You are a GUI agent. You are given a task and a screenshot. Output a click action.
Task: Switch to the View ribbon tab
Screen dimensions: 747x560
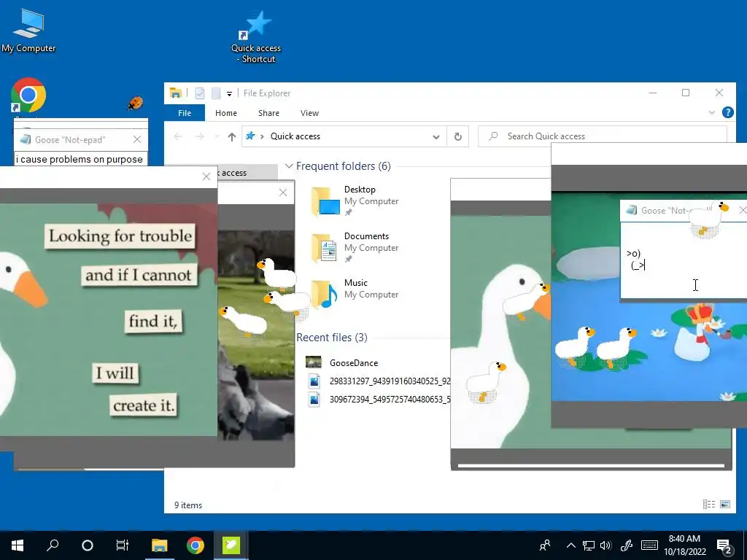(309, 113)
